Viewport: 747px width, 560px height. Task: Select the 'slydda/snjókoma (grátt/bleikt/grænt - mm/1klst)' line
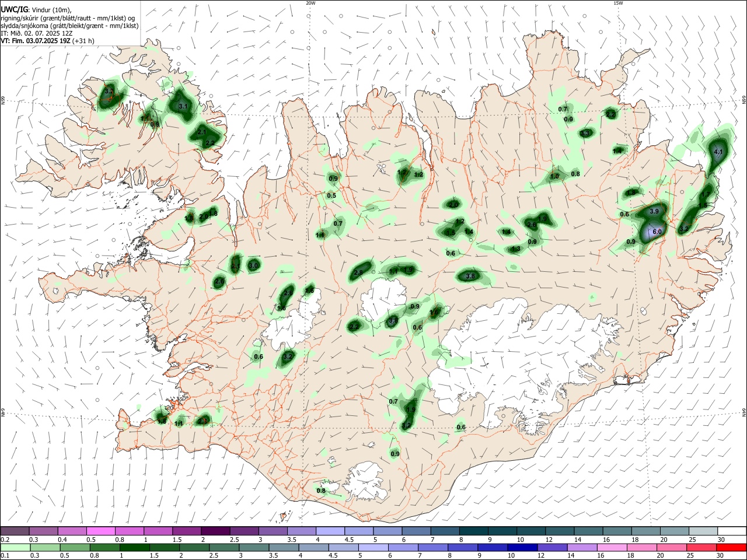coord(69,26)
